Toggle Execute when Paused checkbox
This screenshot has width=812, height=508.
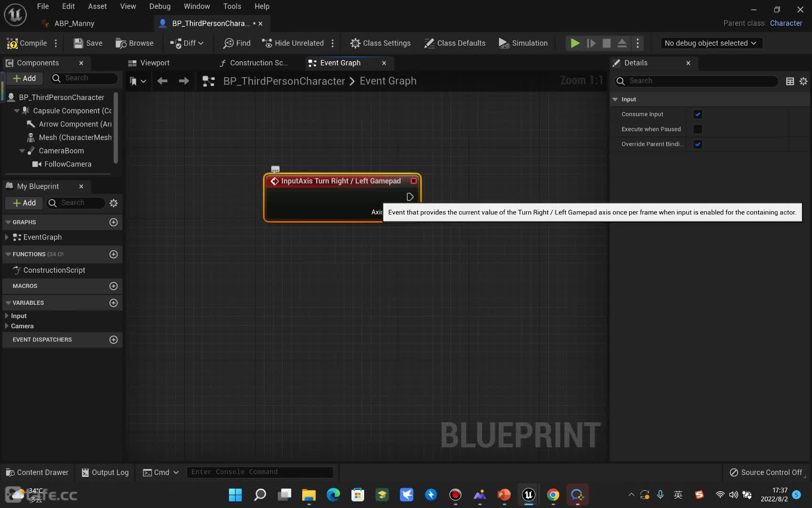(x=698, y=129)
